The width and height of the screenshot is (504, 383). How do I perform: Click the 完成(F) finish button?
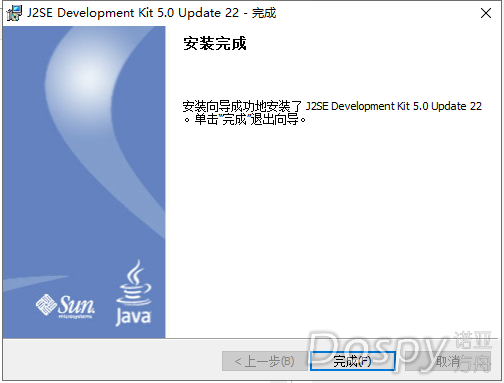[352, 361]
